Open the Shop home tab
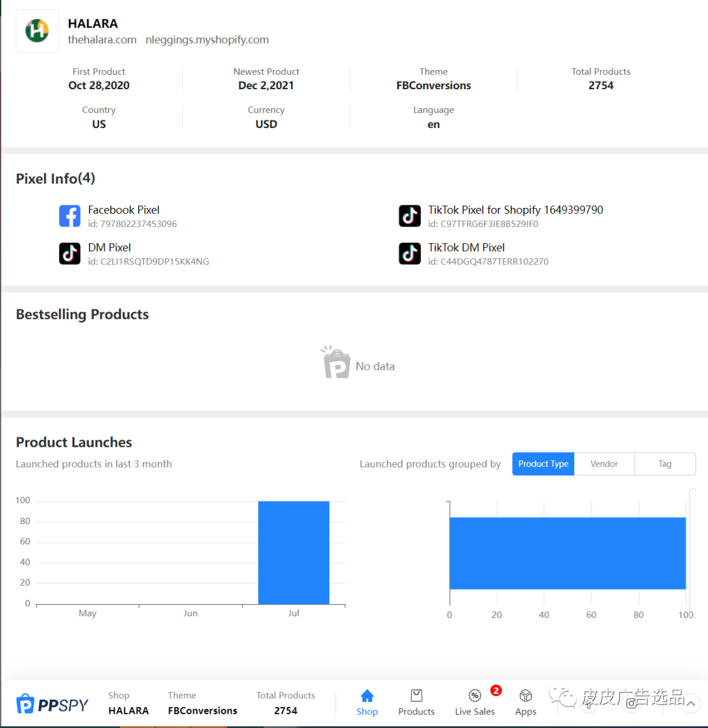708x728 pixels. click(367, 702)
